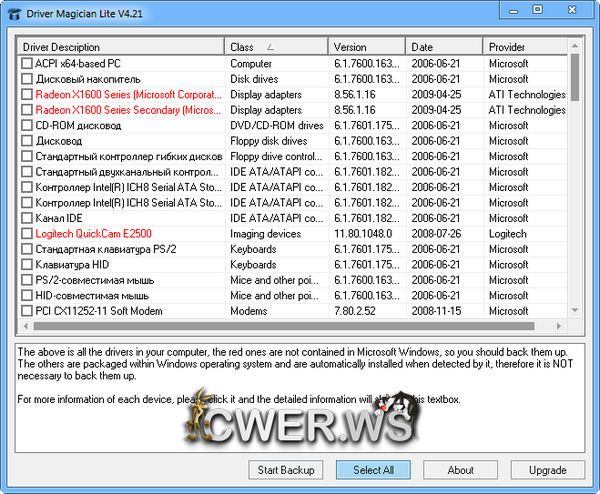Sort by Driver Description column header
This screenshot has height=494, width=600.
click(120, 47)
